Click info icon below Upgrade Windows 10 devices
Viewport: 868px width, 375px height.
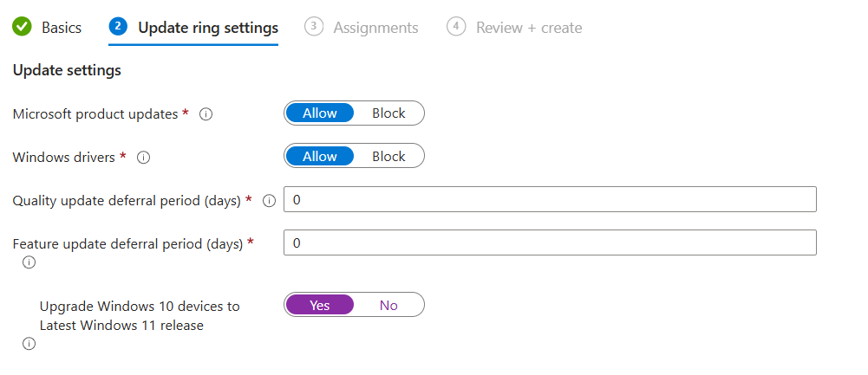29,344
